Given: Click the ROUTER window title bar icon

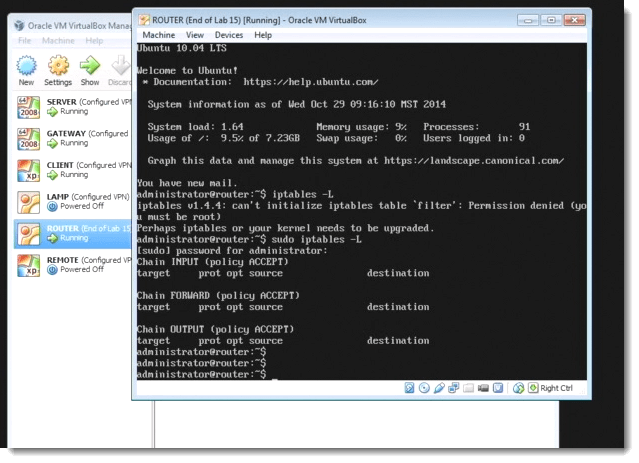Looking at the screenshot, I should [144, 20].
